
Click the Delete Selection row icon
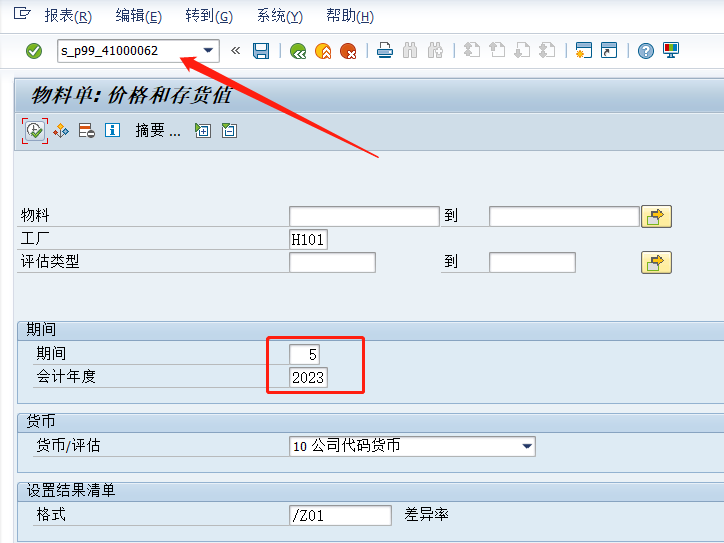point(86,131)
